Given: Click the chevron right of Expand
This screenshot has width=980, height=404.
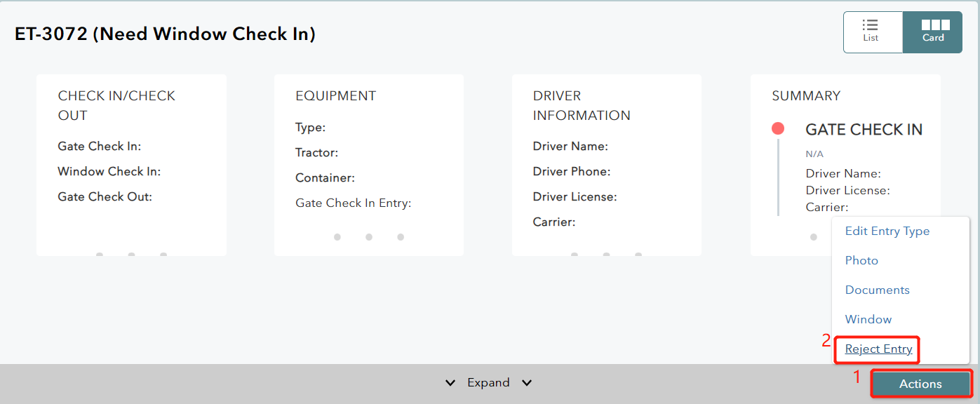Looking at the screenshot, I should [527, 383].
